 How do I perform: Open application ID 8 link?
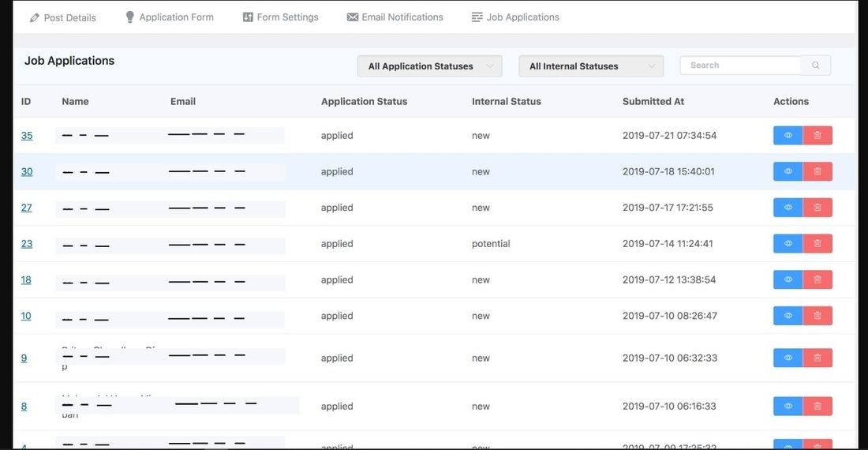24,407
